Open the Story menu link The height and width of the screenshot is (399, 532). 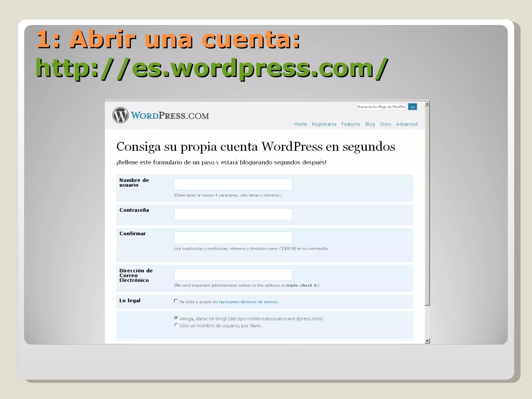point(385,124)
